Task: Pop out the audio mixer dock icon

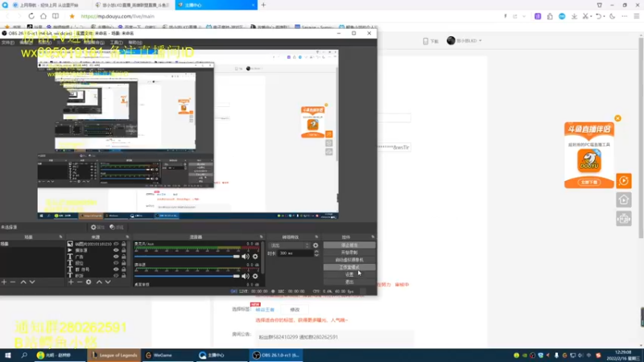Action: pyautogui.click(x=261, y=237)
